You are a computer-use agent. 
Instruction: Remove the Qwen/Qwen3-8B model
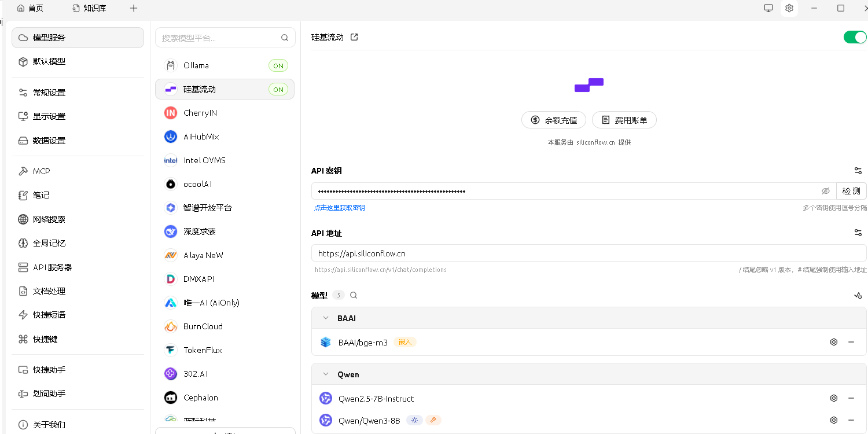point(851,420)
